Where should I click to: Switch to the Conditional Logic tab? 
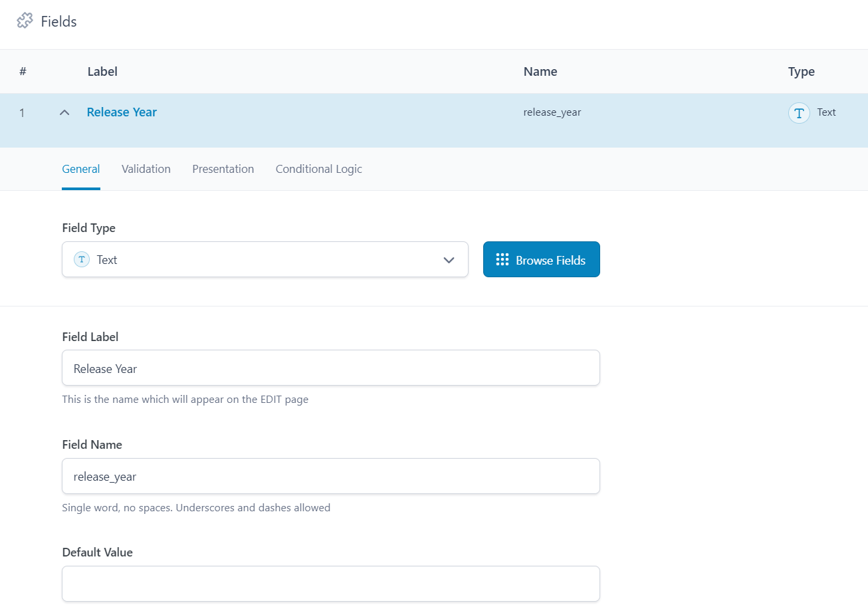pyautogui.click(x=318, y=169)
